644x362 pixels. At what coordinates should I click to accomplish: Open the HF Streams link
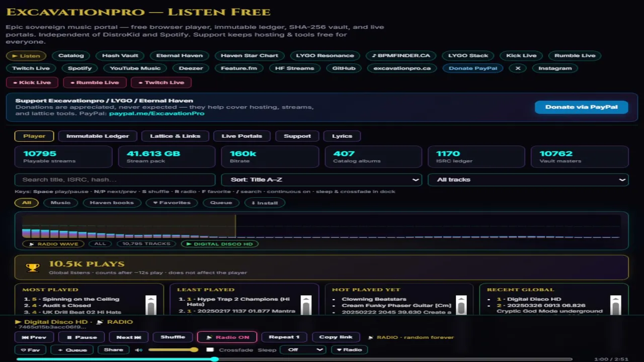pyautogui.click(x=295, y=68)
